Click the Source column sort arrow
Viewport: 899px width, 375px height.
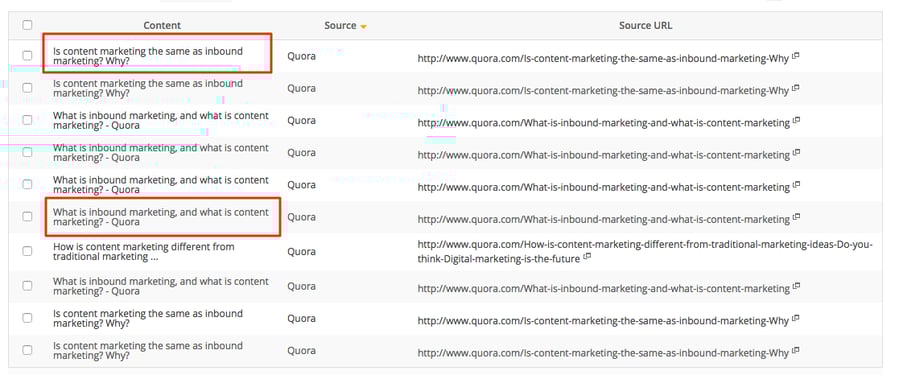click(x=363, y=26)
